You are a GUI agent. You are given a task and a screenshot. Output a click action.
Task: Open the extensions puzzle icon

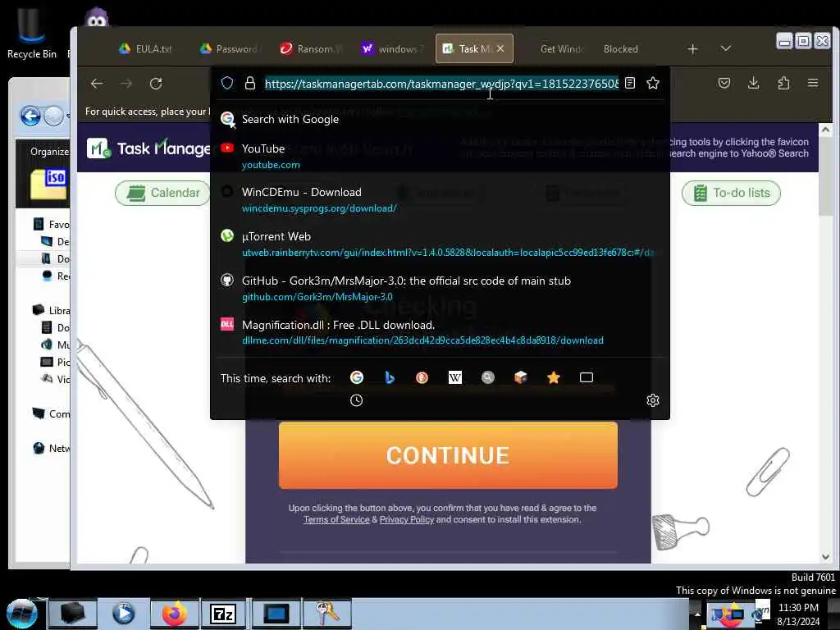(783, 83)
